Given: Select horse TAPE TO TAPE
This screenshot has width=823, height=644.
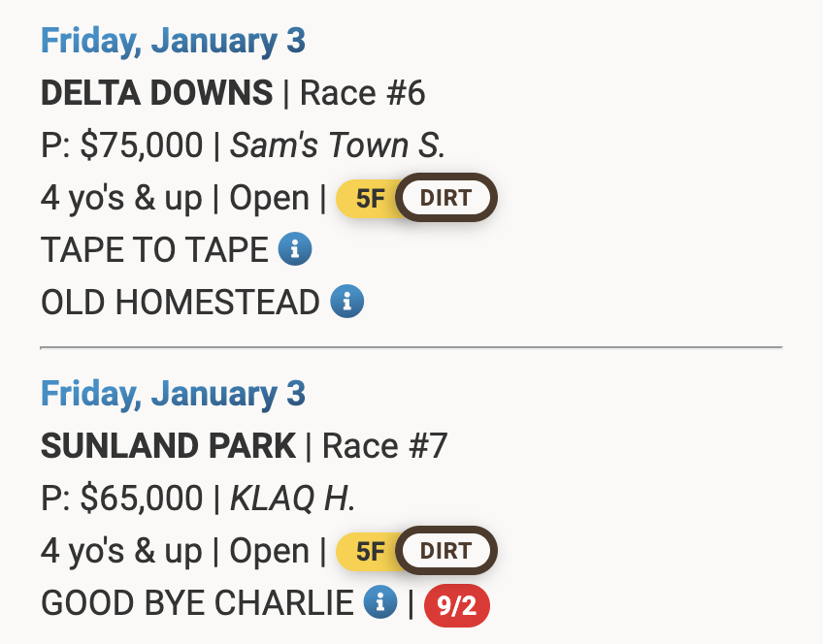Looking at the screenshot, I should (154, 250).
